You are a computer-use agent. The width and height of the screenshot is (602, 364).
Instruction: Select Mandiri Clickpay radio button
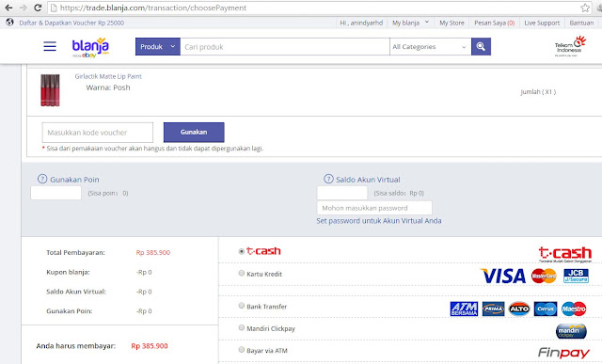tap(242, 327)
